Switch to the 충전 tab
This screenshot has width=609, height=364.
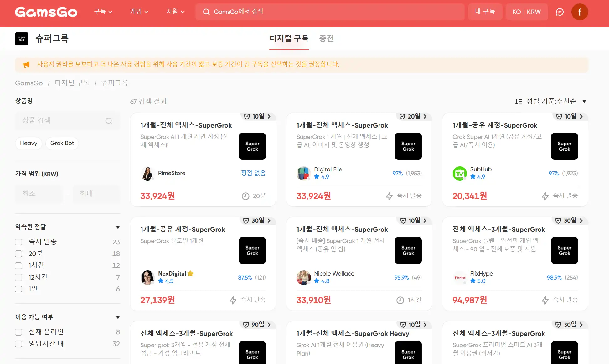(326, 38)
